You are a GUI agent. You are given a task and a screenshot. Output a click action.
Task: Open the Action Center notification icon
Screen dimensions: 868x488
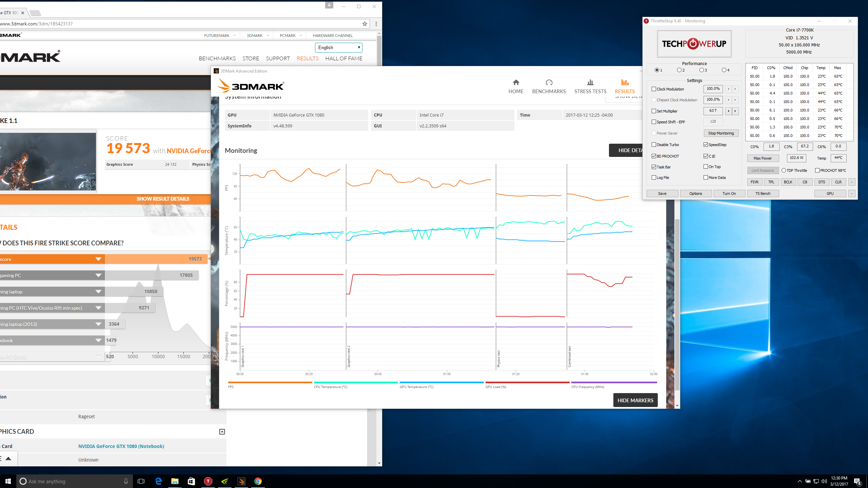pos(857,481)
